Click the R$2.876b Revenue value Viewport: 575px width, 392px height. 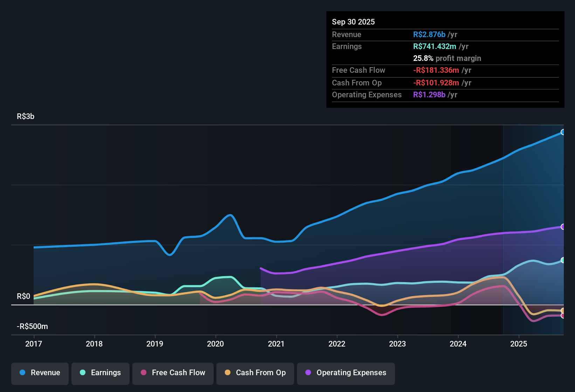(x=429, y=34)
